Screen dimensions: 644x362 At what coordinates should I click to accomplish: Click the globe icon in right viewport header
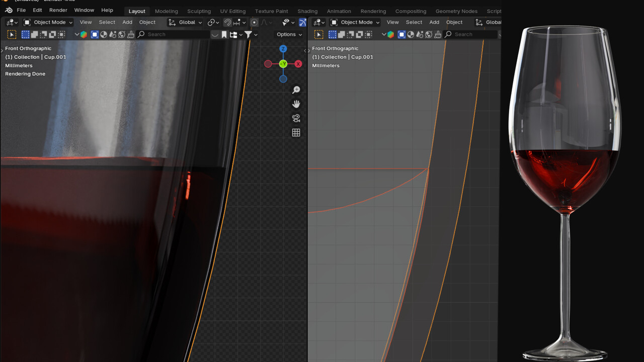coord(429,34)
